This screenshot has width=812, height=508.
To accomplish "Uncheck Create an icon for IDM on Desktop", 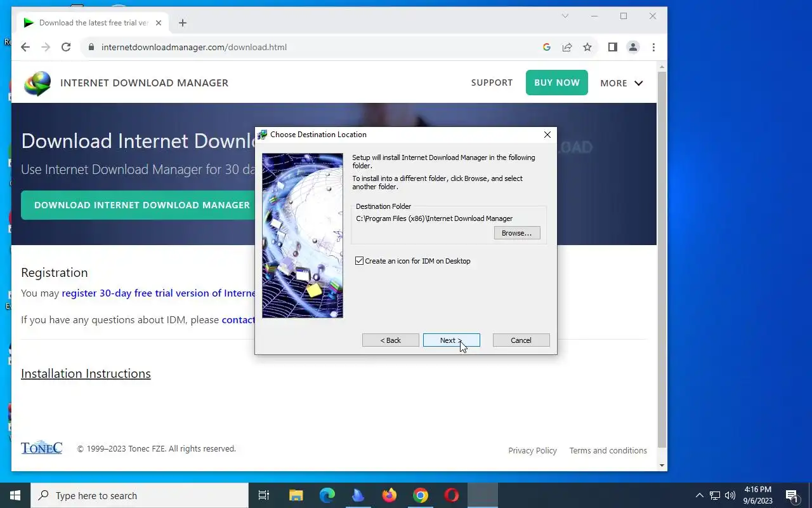I will click(360, 261).
